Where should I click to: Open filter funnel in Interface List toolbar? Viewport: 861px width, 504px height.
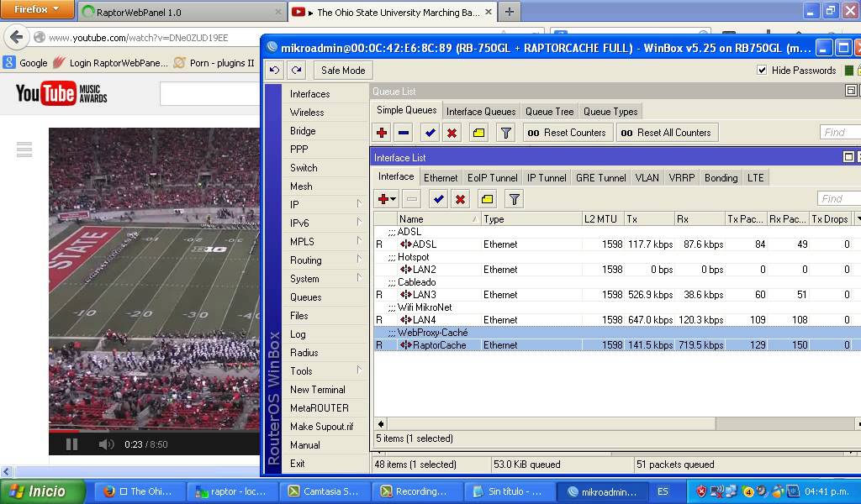point(514,199)
